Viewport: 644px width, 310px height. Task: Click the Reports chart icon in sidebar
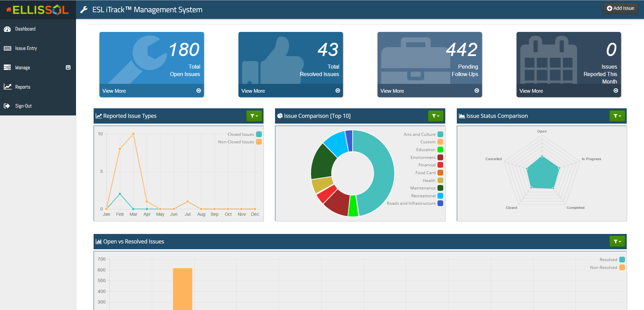(7, 87)
